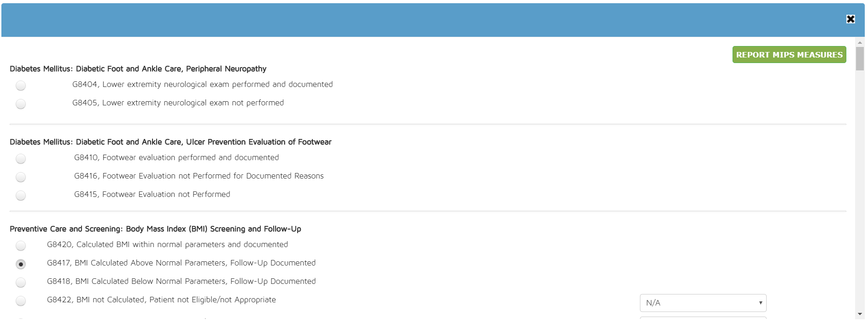Select G8404 neurological exam performed radio
The image size is (868, 323).
(x=21, y=86)
